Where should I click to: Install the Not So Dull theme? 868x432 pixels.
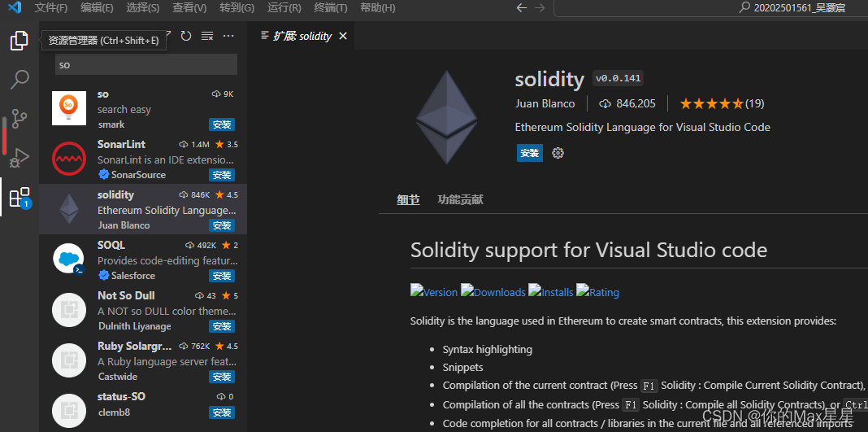click(x=222, y=326)
